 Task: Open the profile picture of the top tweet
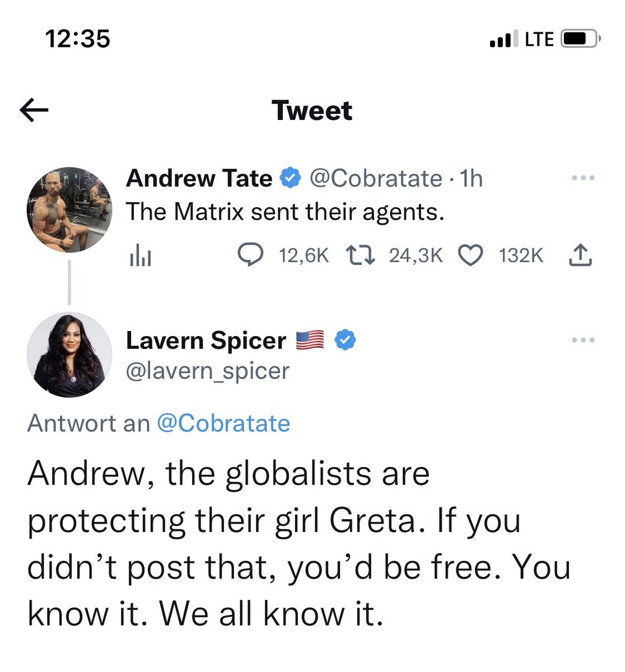point(69,209)
